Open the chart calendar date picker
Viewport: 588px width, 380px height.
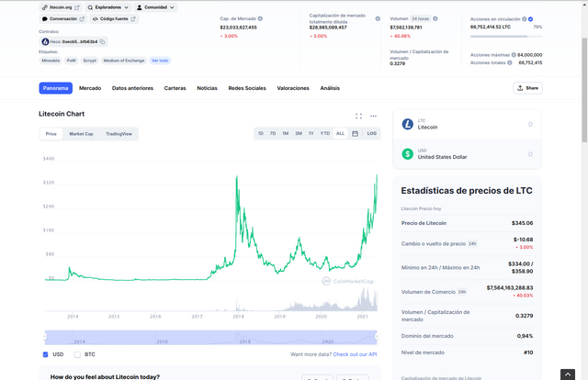[355, 133]
